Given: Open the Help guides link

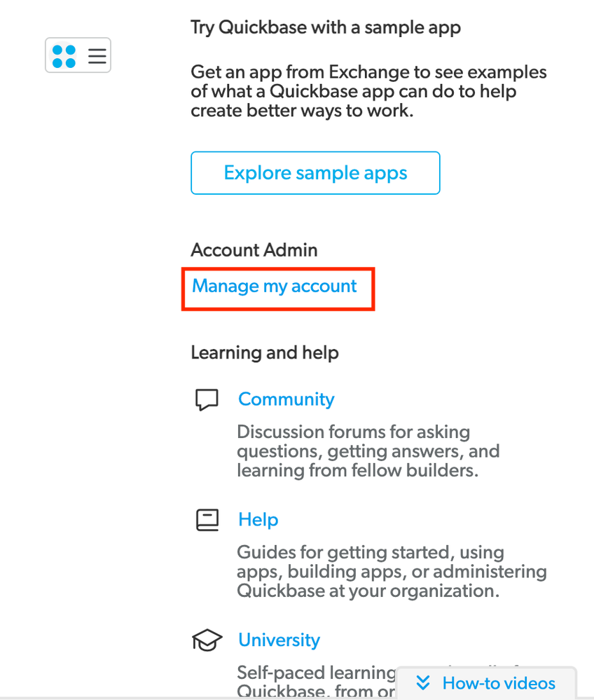Looking at the screenshot, I should 258,520.
